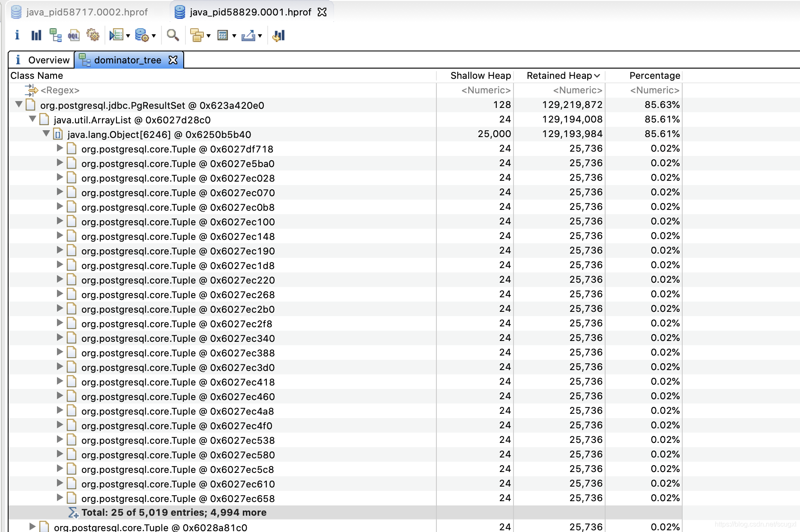Screen dimensions: 800x532
Task: Click file icon of Tuple @ 0x6027ec658
Action: [x=72, y=498]
